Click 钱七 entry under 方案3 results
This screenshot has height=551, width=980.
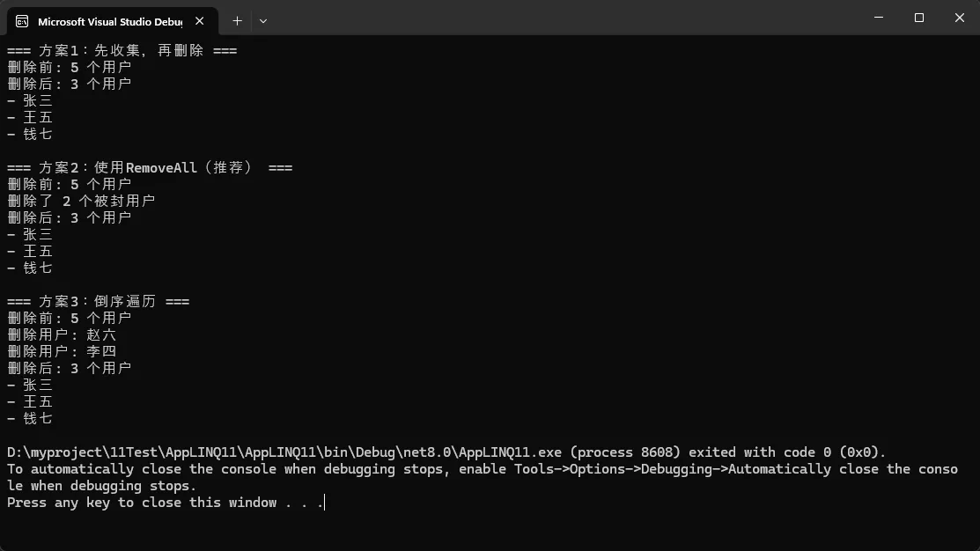[37, 418]
